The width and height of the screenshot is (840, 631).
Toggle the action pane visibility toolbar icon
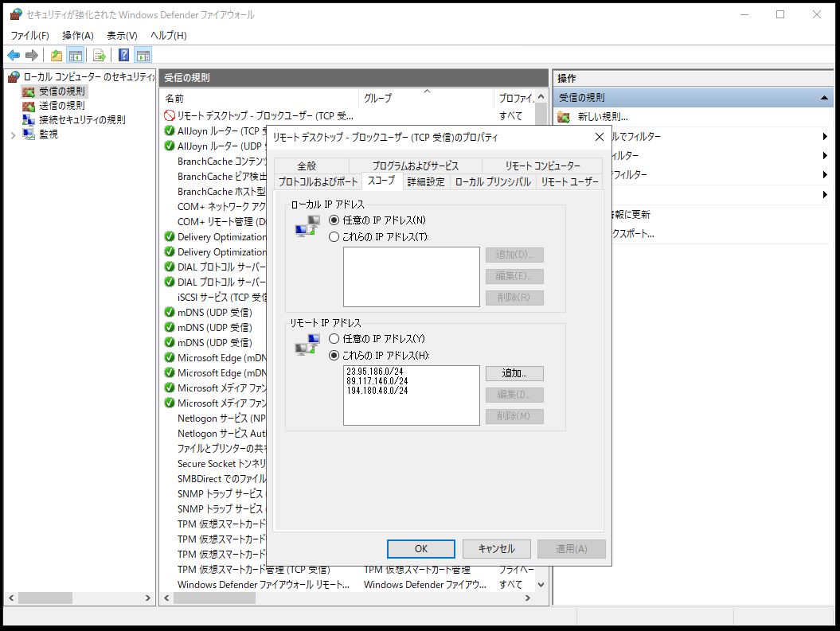tap(142, 54)
